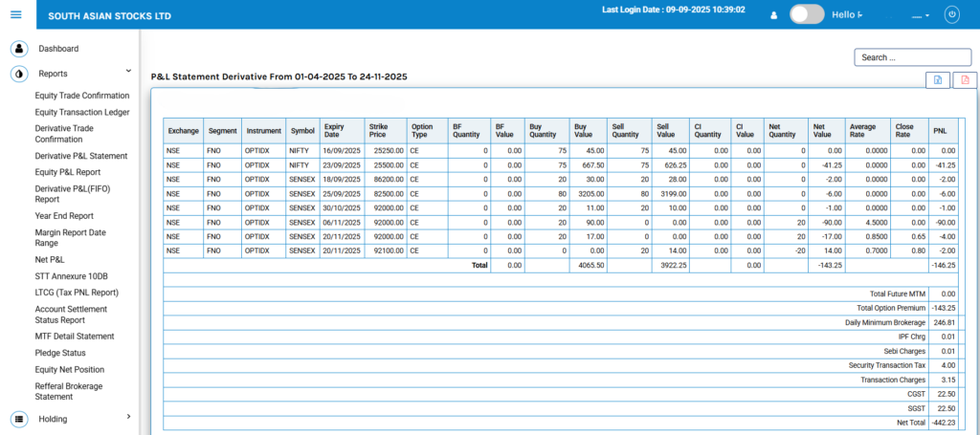Click the Search input field
Screen dimensions: 980x435
click(x=912, y=57)
